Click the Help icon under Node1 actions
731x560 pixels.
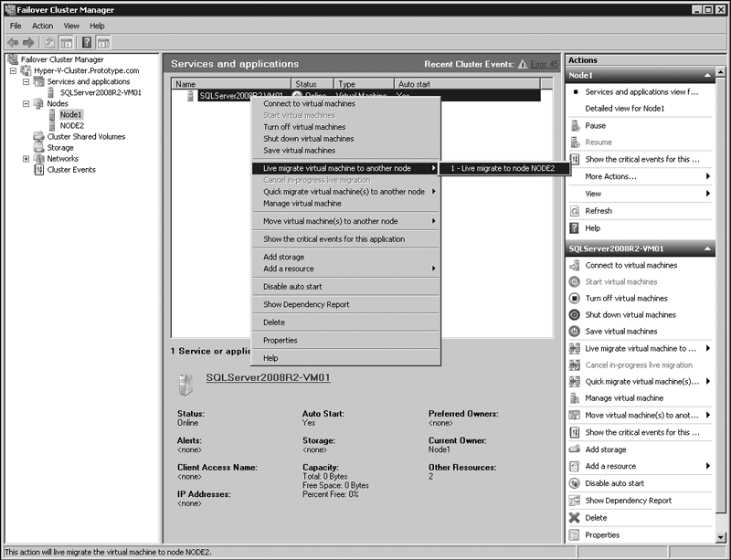point(575,228)
